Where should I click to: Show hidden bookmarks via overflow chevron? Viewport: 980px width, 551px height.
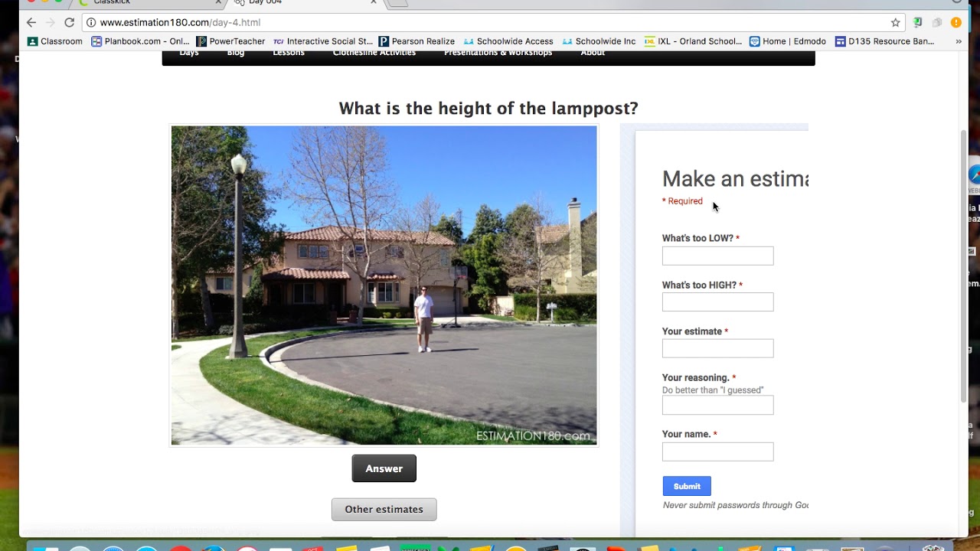tap(958, 41)
